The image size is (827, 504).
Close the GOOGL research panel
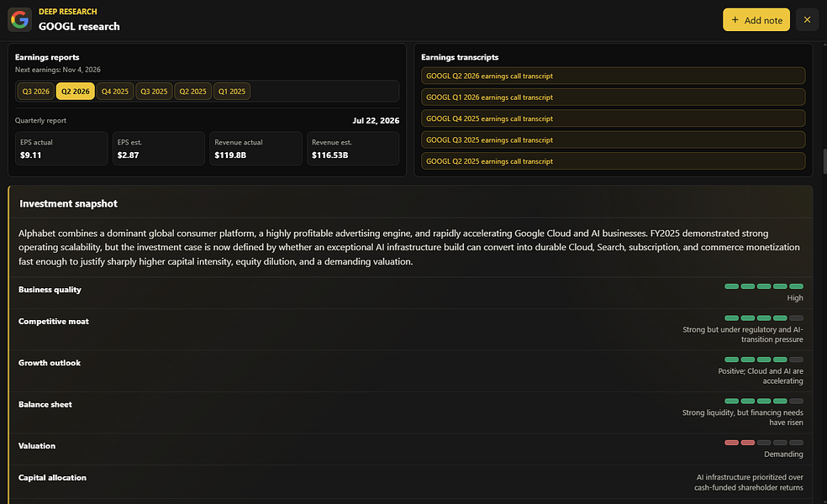point(807,19)
